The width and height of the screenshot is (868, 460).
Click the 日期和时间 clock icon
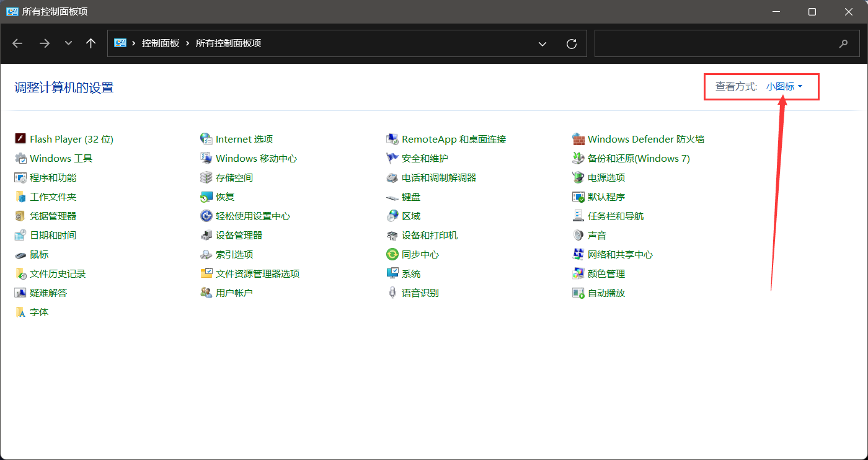20,235
